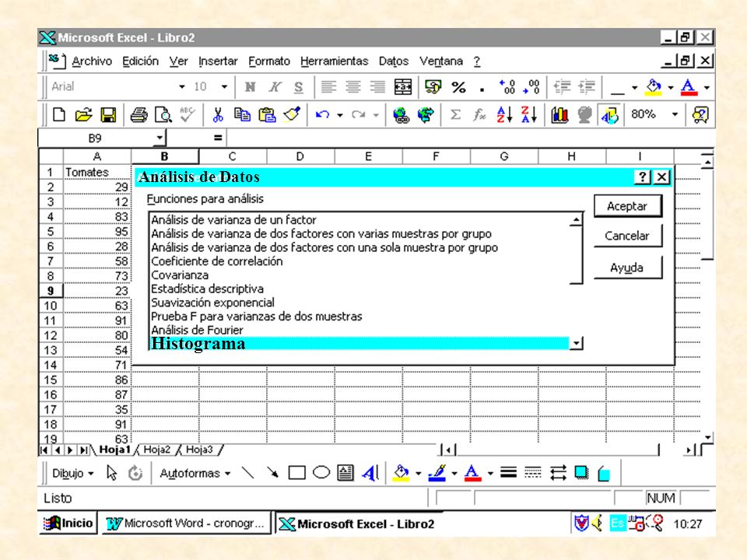Open the Edición menu
This screenshot has width=747, height=560.
[140, 61]
